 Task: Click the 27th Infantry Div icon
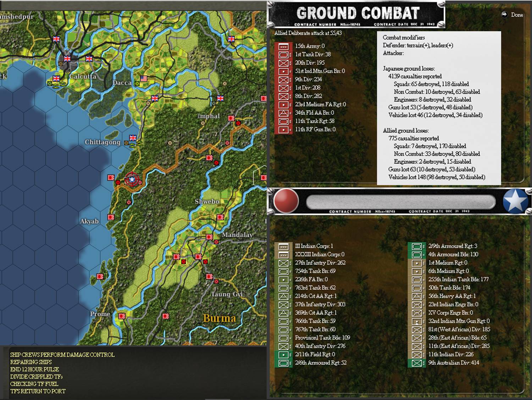(283, 263)
